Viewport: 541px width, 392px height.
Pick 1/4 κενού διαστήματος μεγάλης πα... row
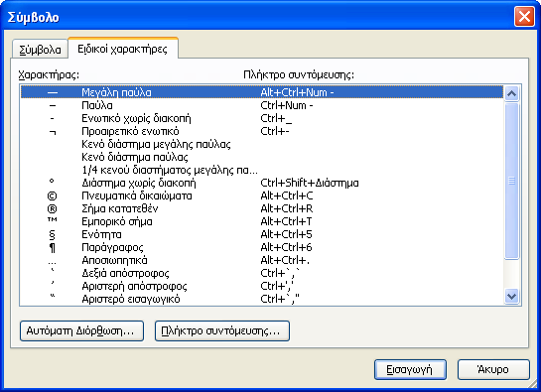tap(262, 170)
